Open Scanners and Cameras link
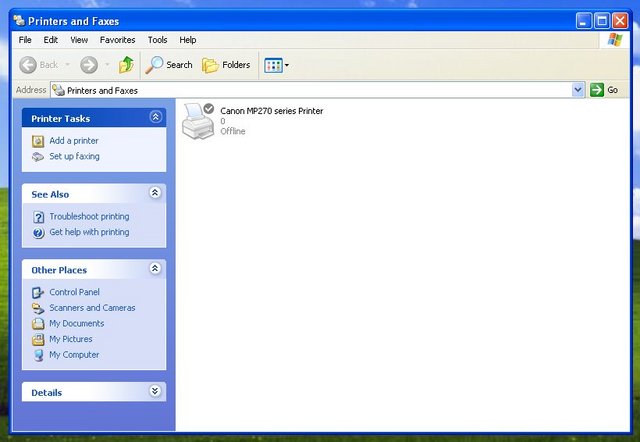 click(92, 308)
